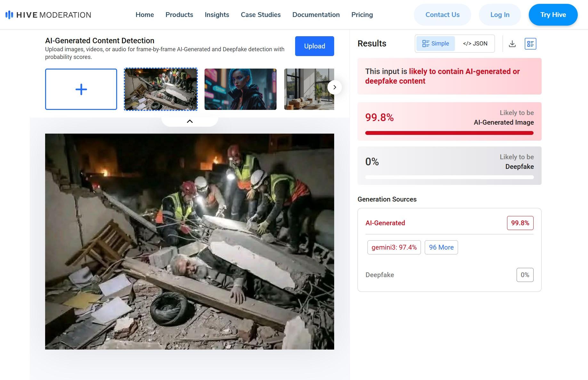The width and height of the screenshot is (588, 380).
Task: Switch results to Simple view
Action: (x=435, y=44)
